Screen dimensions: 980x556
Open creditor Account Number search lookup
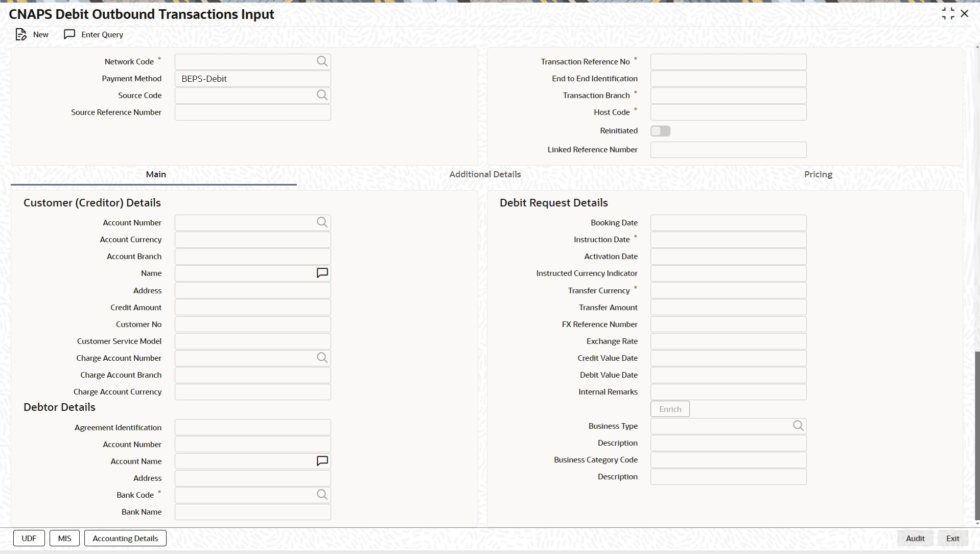coord(322,222)
